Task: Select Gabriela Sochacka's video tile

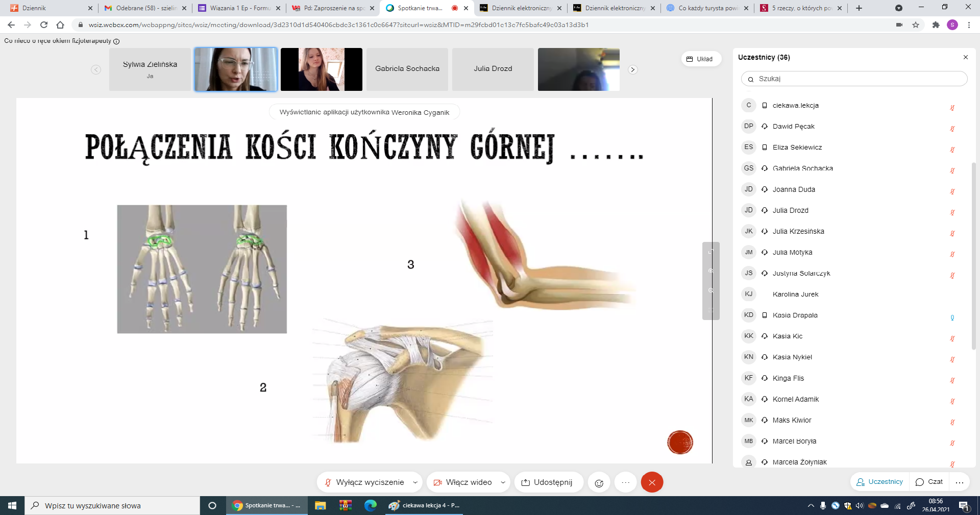Action: pyautogui.click(x=407, y=69)
